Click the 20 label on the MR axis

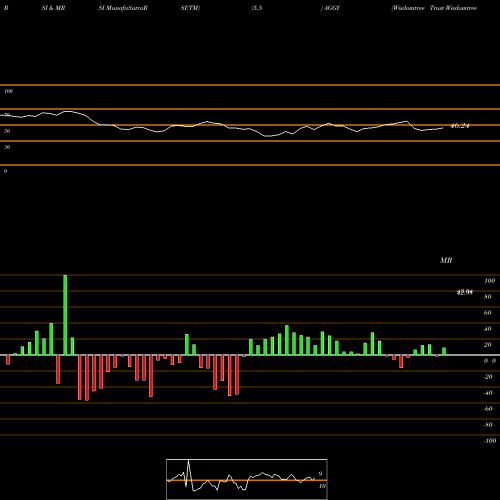pos(488,345)
